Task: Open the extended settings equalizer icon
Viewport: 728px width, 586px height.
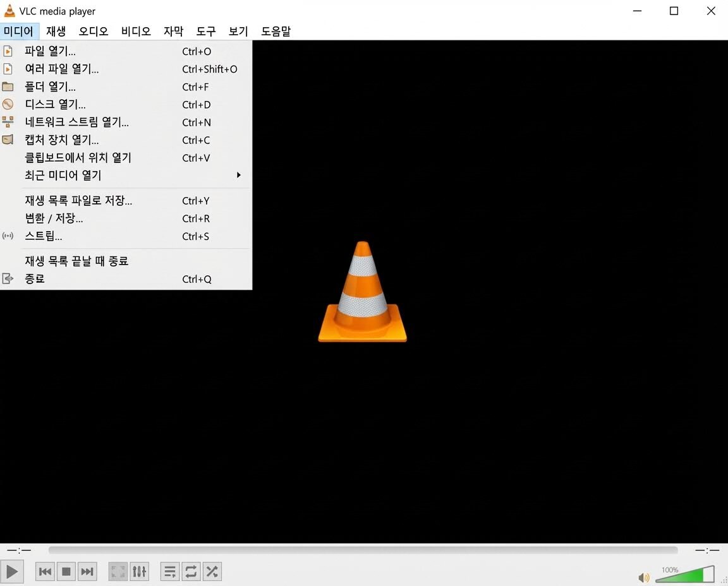Action: coord(139,571)
